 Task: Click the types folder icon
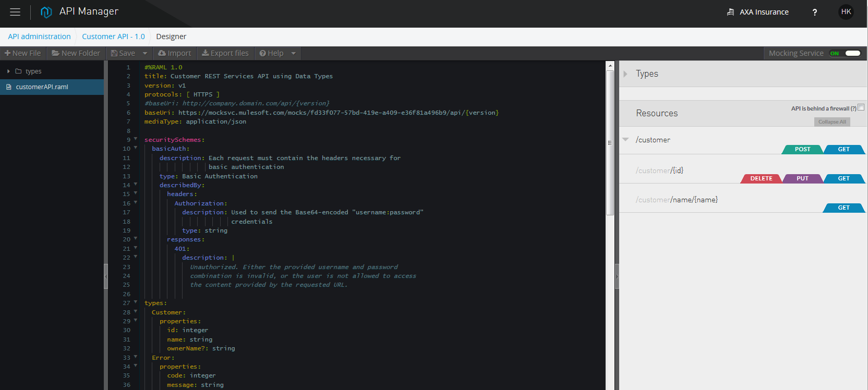point(18,71)
